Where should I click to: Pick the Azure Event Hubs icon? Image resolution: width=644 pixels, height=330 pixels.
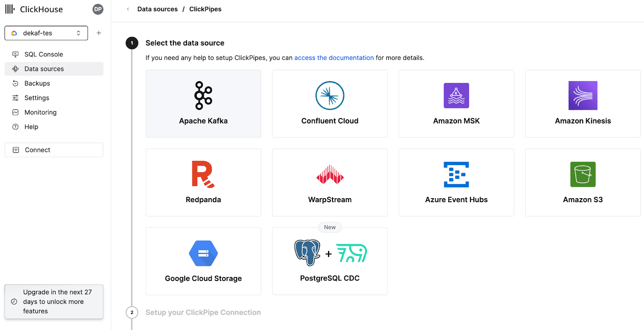pyautogui.click(x=456, y=174)
